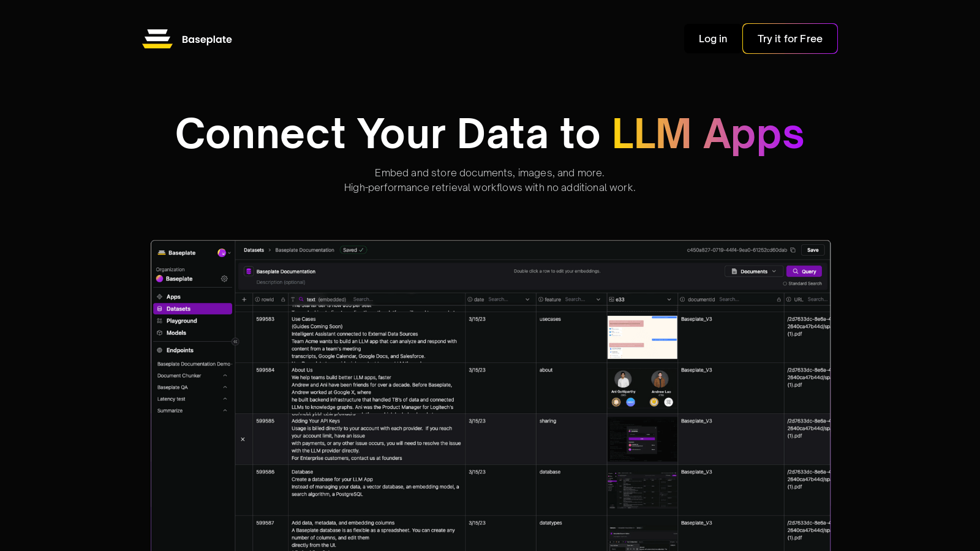Click the Baseplate organization color circle

[x=159, y=279]
